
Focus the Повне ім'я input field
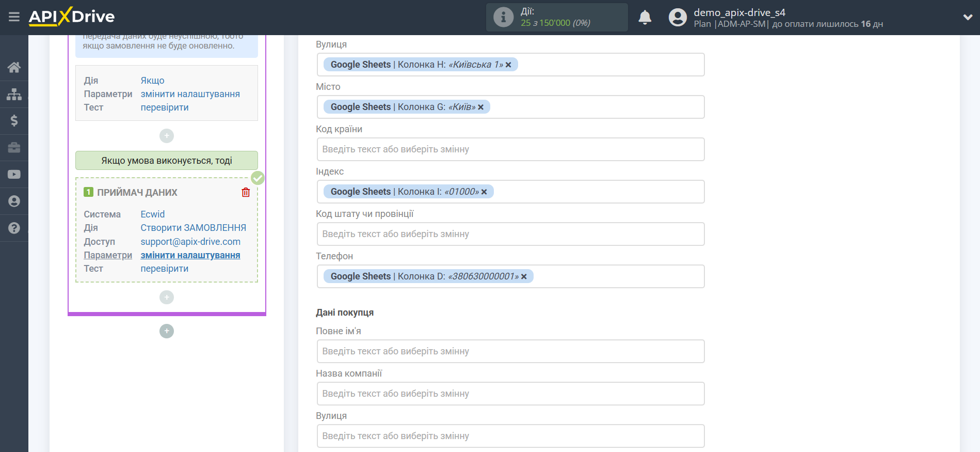click(x=511, y=351)
